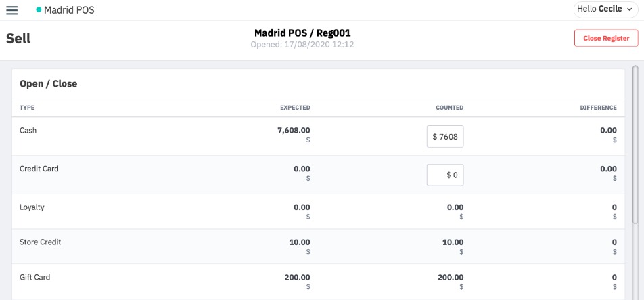
Task: Click the Madrid POS store name
Action: pos(69,10)
